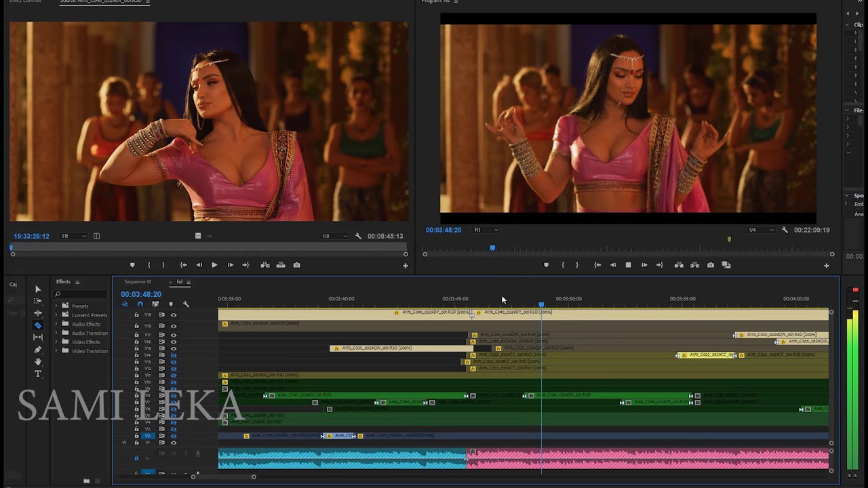This screenshot has width=868, height=488.
Task: Toggle Linked Selection in timeline
Action: [x=155, y=304]
